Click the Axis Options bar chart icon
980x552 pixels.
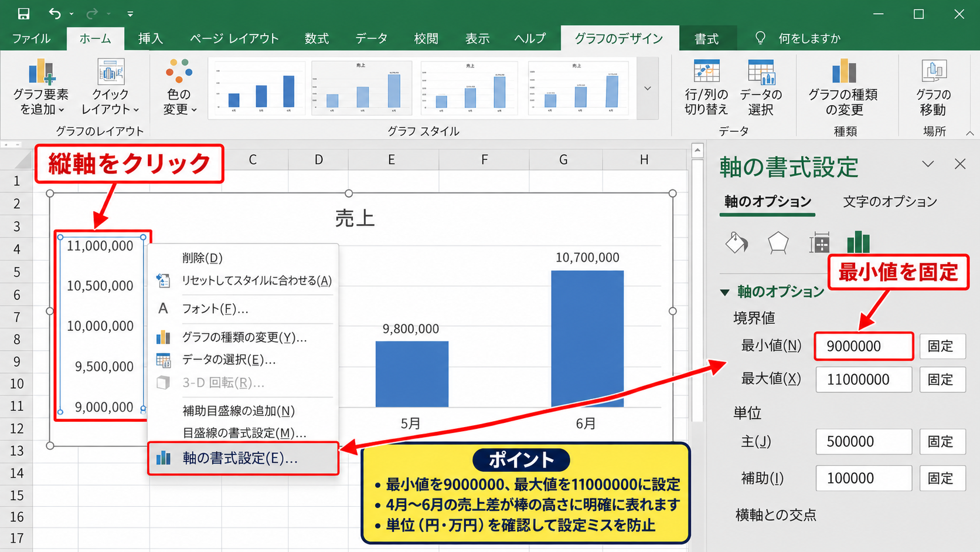[858, 242]
